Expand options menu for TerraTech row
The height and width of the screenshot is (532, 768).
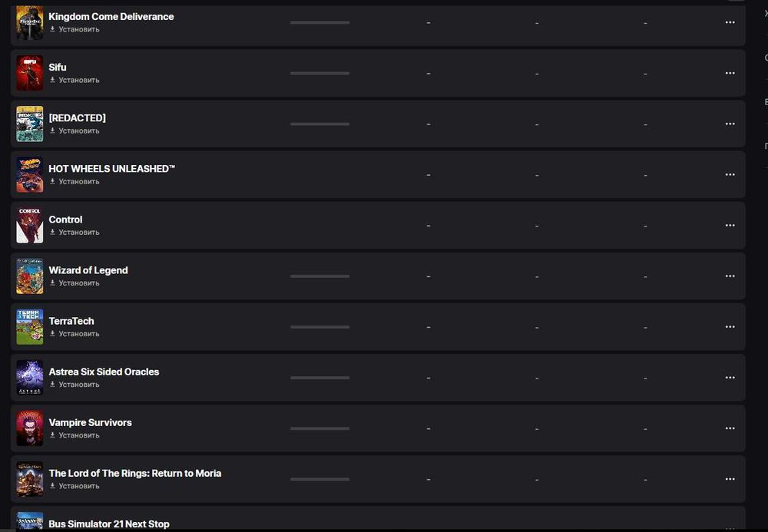pyautogui.click(x=730, y=326)
